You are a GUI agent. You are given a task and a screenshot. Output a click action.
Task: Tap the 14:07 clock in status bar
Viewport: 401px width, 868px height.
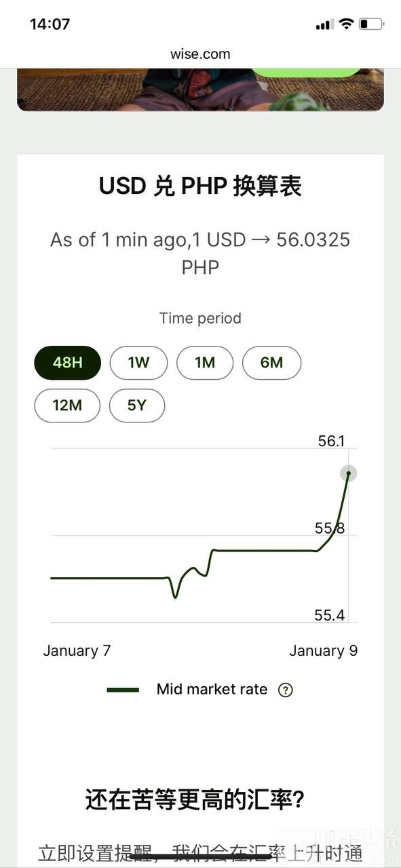point(50,24)
